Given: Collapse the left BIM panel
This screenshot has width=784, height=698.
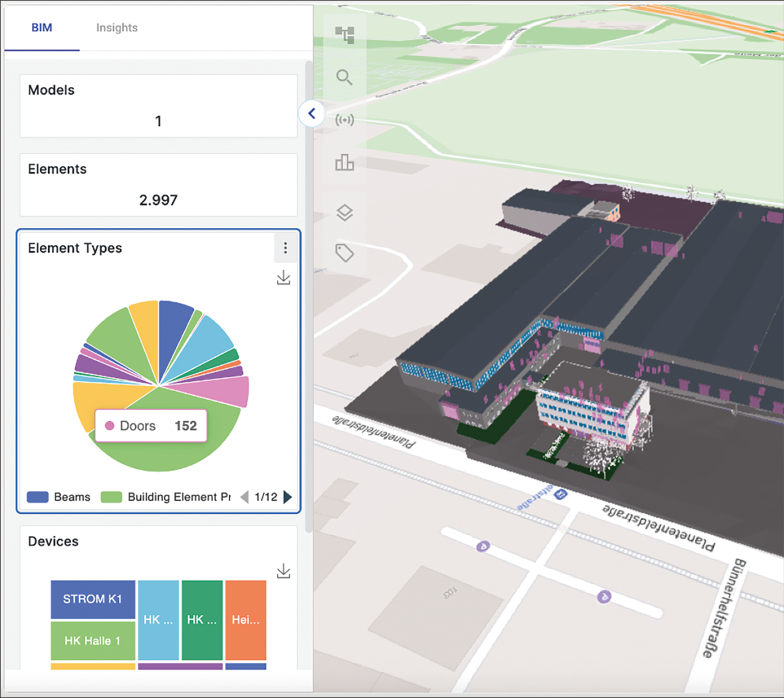Looking at the screenshot, I should 312,113.
